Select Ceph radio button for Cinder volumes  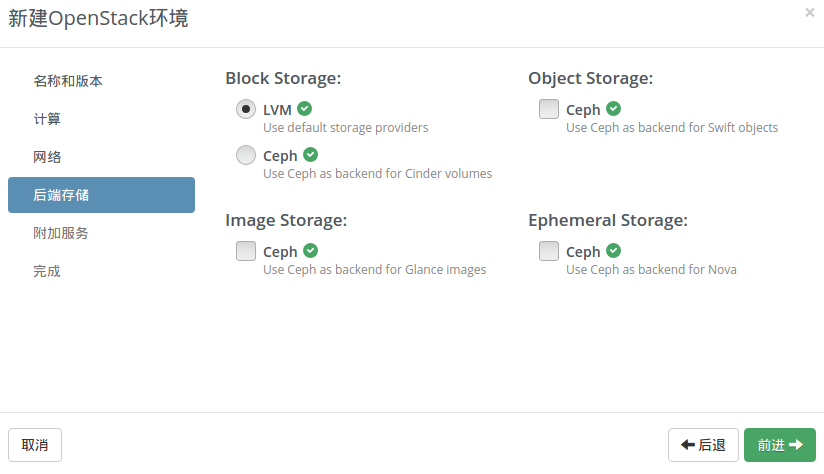coord(245,155)
